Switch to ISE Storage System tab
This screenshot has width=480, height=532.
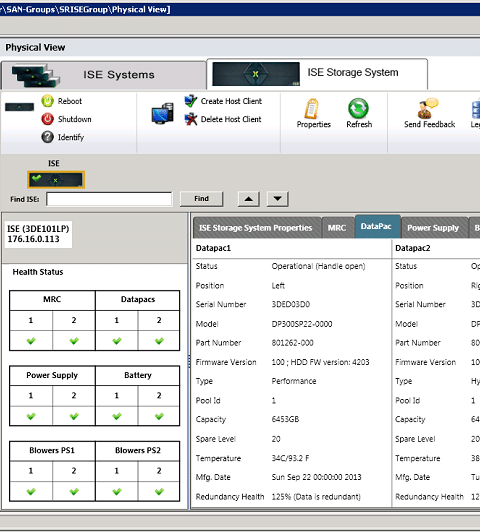(x=317, y=74)
